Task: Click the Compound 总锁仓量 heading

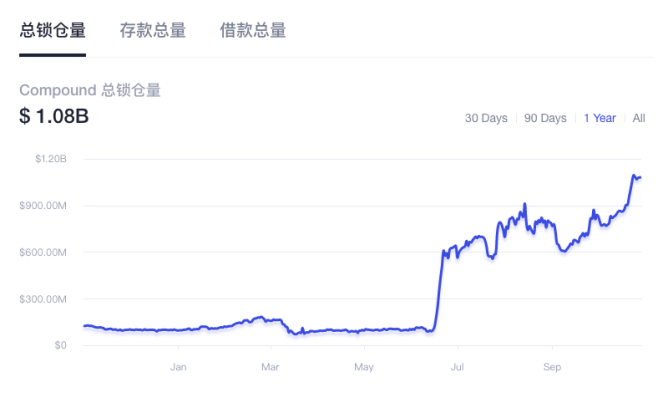Action: tap(90, 90)
